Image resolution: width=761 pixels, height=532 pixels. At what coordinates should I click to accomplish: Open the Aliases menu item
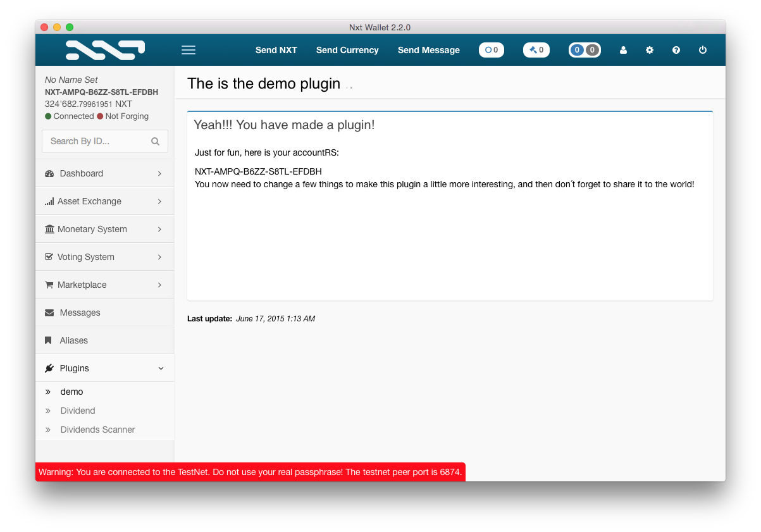click(105, 340)
